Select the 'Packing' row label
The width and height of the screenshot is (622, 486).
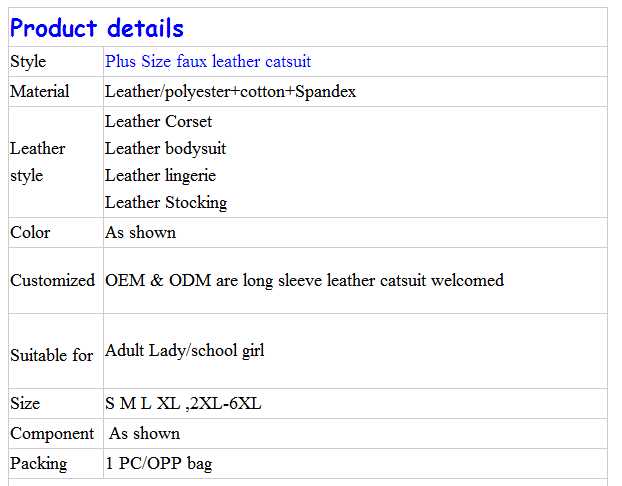click(39, 464)
